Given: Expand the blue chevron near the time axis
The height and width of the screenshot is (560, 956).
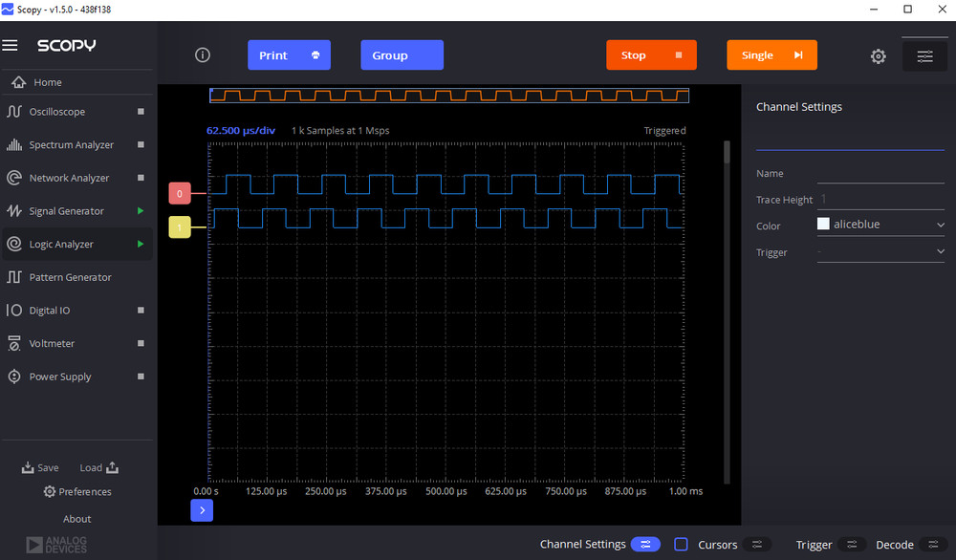Looking at the screenshot, I should click(202, 510).
